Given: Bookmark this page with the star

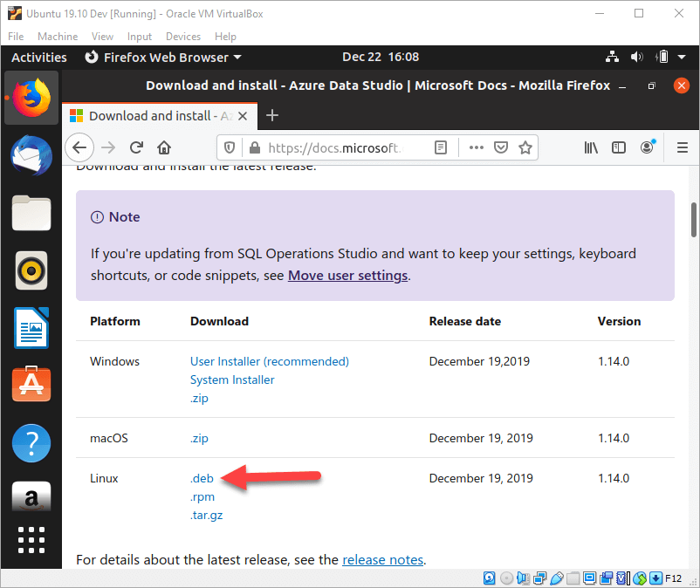Looking at the screenshot, I should [525, 147].
